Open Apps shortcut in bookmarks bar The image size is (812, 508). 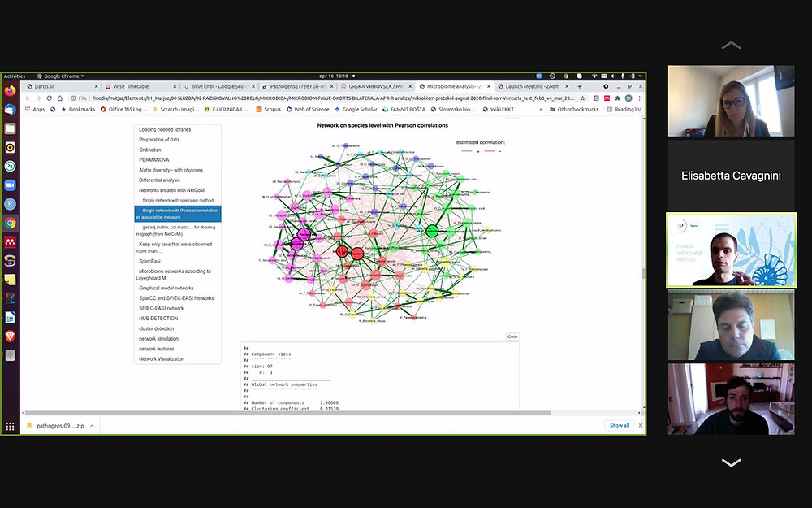(35, 110)
